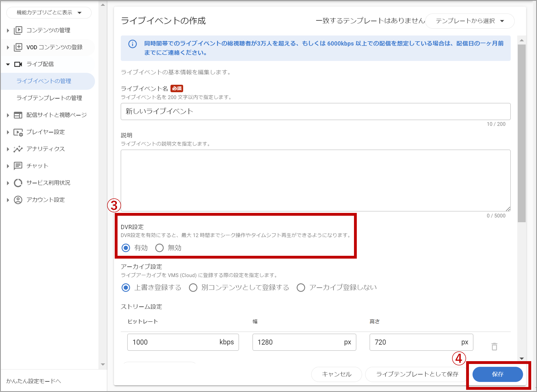The image size is (537, 392).
Task: Choose 別コンテンツとして登録する archive option
Action: (193, 288)
